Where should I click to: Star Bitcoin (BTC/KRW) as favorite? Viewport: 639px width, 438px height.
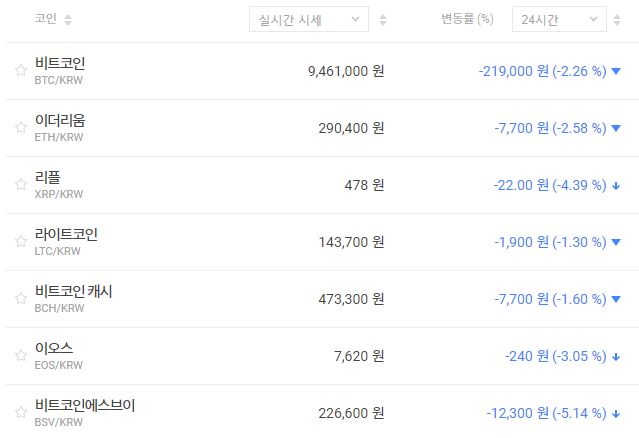(20, 71)
